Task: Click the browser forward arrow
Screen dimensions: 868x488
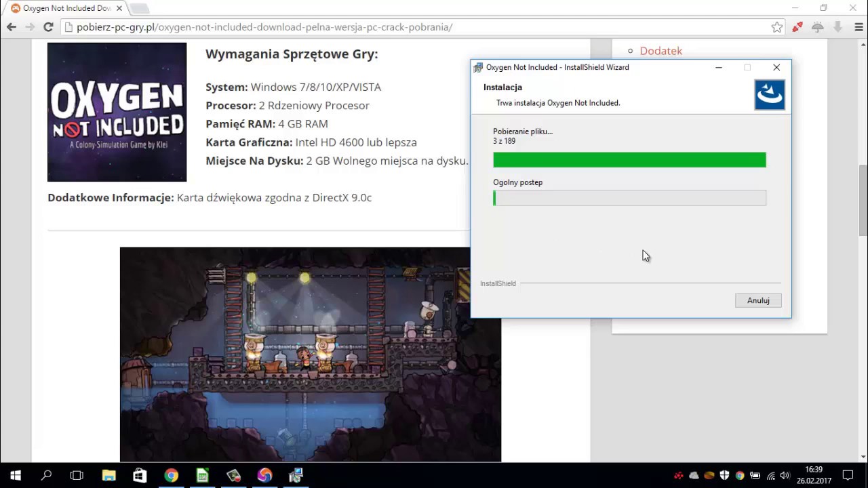Action: click(30, 27)
